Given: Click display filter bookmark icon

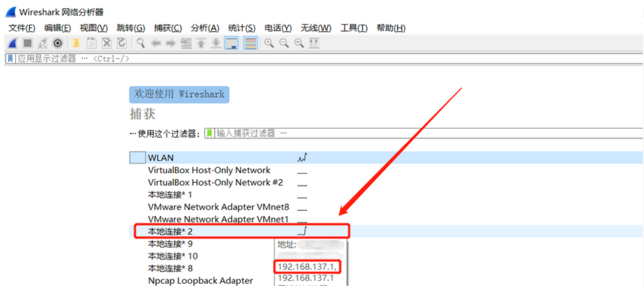Looking at the screenshot, I should click(10, 58).
